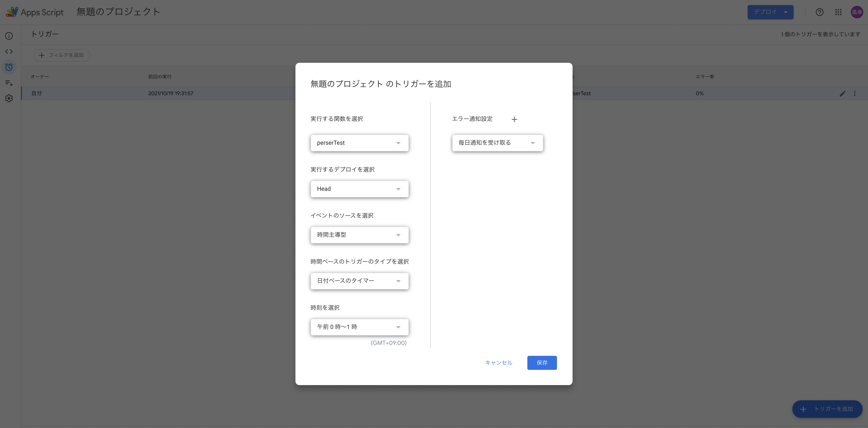The image size is (868, 428).
Task: Open the デプロイ dropdown button
Action: pyautogui.click(x=771, y=12)
